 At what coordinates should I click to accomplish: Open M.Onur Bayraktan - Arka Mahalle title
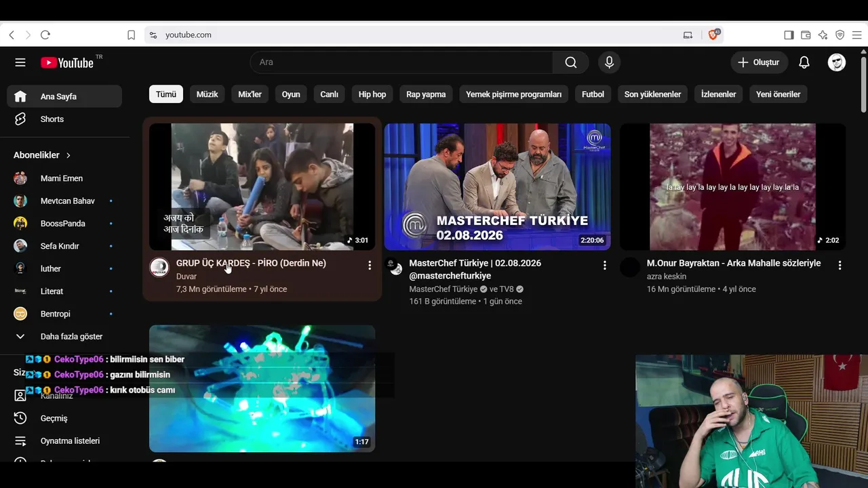click(x=734, y=263)
